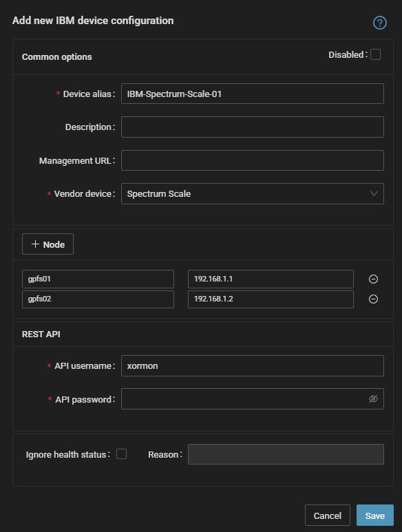This screenshot has height=532, width=402.
Task: Toggle API password visibility eye icon
Action: pos(373,398)
